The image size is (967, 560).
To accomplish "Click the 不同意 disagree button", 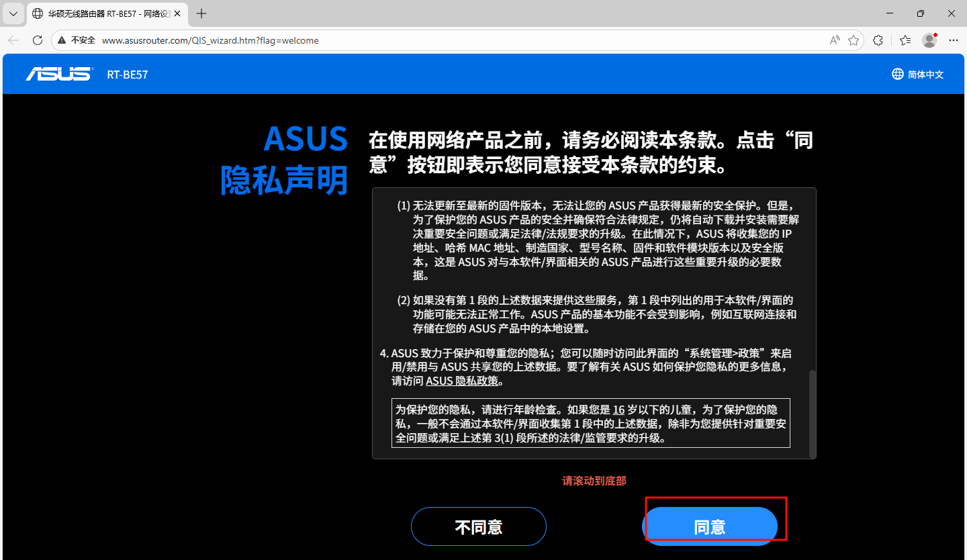I will point(478,526).
